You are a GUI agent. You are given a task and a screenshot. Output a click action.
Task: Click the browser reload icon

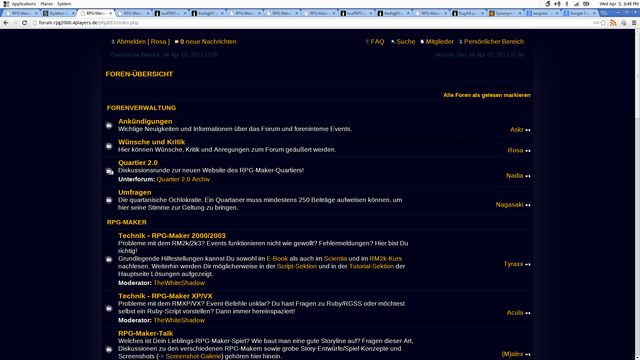[x=24, y=23]
